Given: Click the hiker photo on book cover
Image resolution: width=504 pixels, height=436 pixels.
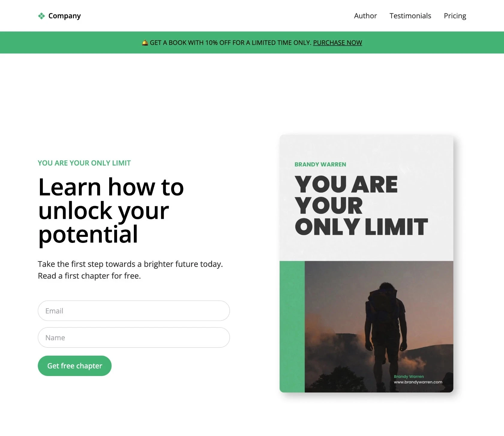Looking at the screenshot, I should tap(379, 327).
